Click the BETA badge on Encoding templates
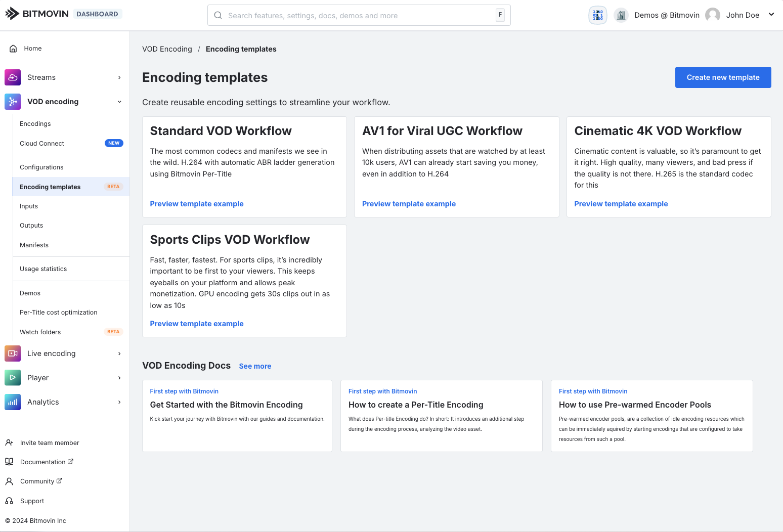Image resolution: width=783 pixels, height=532 pixels. pos(113,187)
